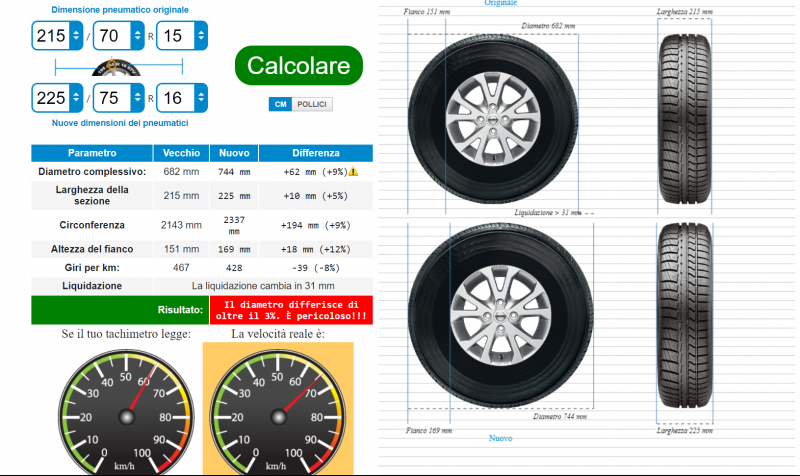The image size is (800, 476).
Task: Click the Parametro column header
Action: (x=92, y=153)
